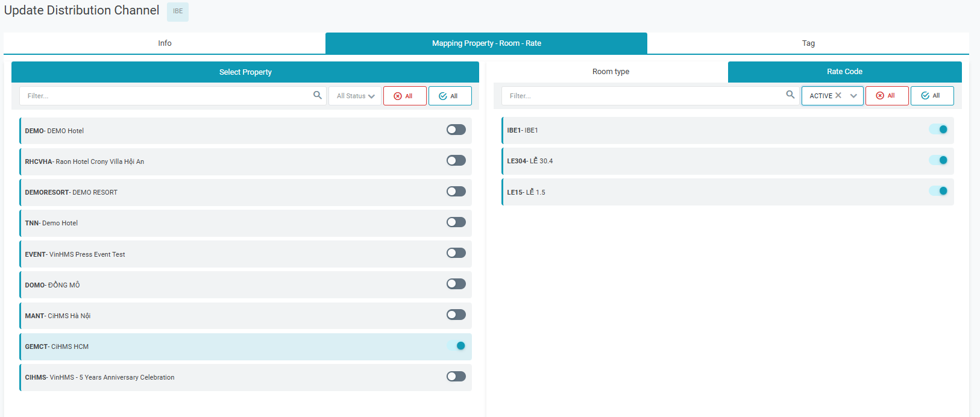Image resolution: width=980 pixels, height=417 pixels.
Task: Turn off LE15 LỄ 1.5 rate switch
Action: (x=938, y=191)
